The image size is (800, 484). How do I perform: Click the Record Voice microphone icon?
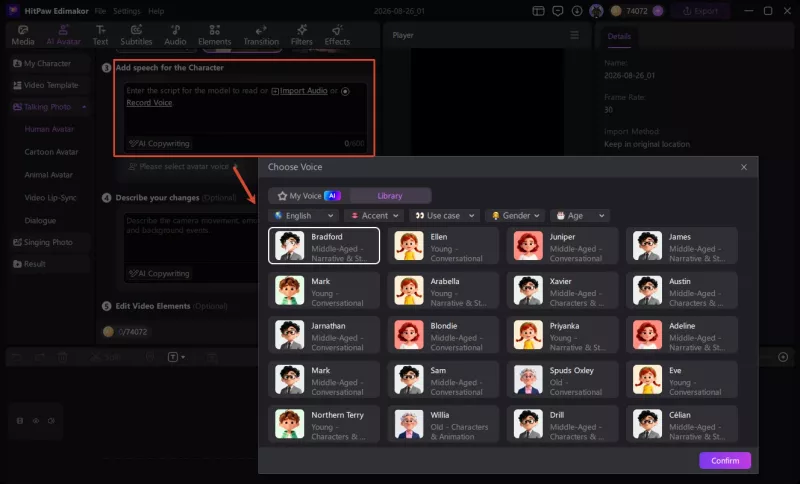[x=345, y=91]
